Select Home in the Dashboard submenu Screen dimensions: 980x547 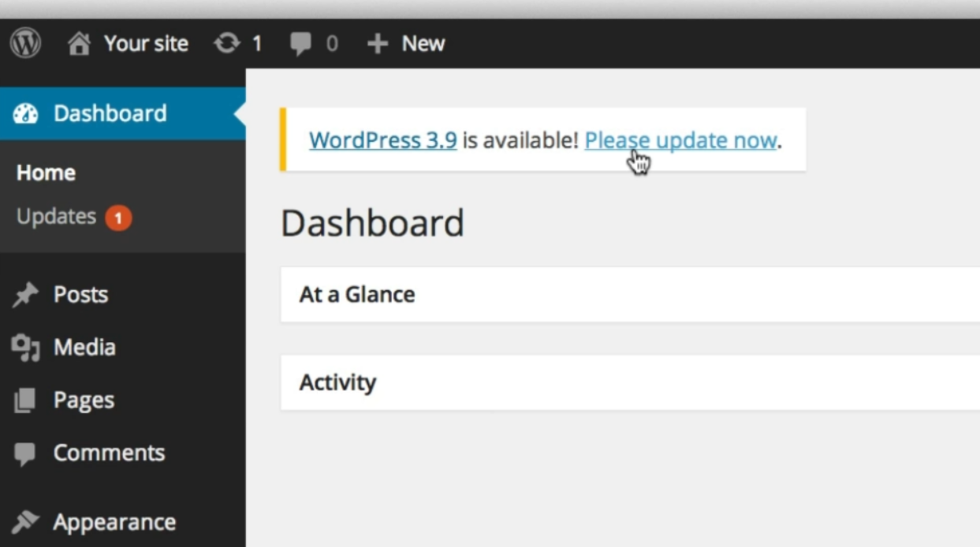click(x=46, y=173)
